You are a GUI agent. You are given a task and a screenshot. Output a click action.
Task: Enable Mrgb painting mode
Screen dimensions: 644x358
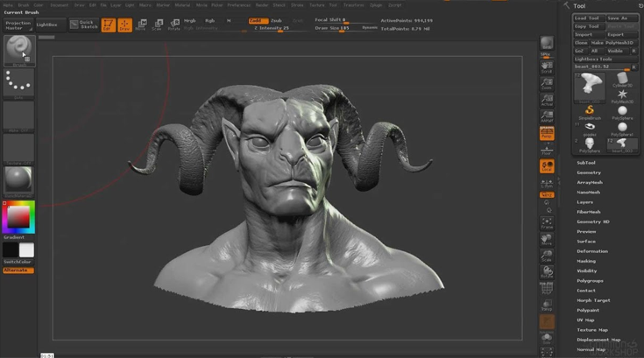point(190,21)
